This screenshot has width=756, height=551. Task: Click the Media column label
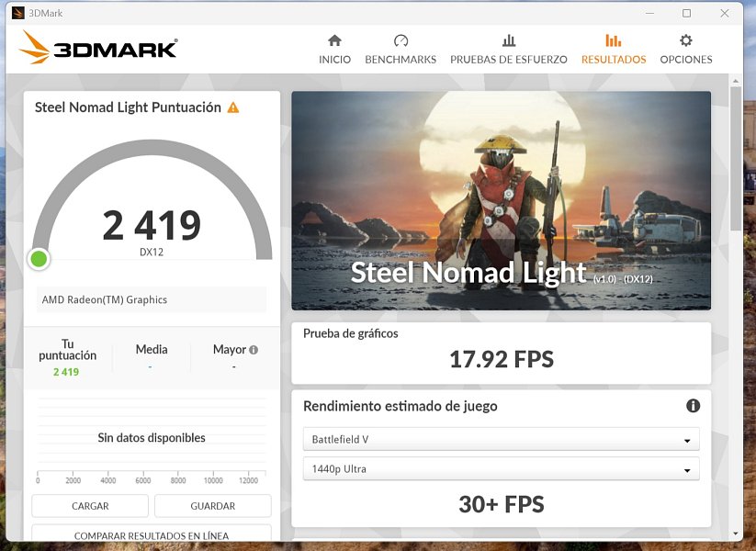(152, 349)
